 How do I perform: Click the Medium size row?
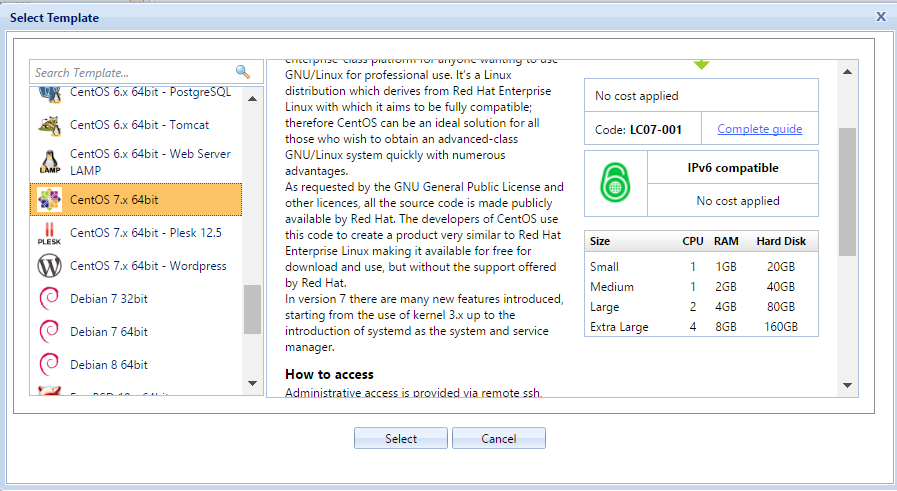[x=701, y=287]
